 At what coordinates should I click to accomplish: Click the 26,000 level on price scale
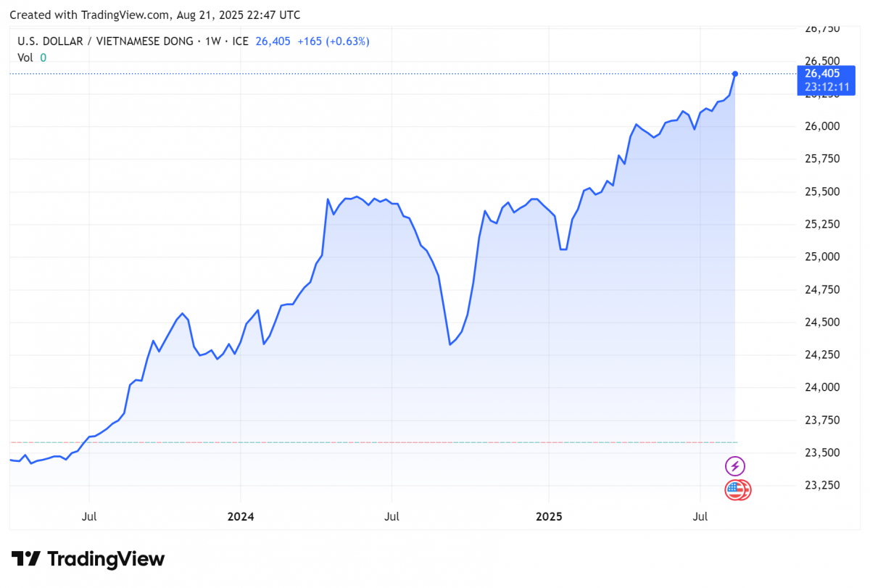[x=822, y=126]
